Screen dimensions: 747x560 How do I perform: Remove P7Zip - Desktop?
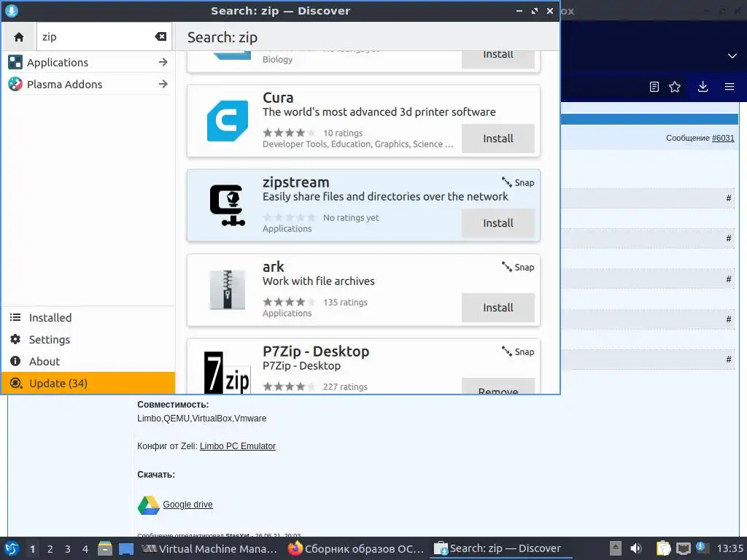[498, 386]
